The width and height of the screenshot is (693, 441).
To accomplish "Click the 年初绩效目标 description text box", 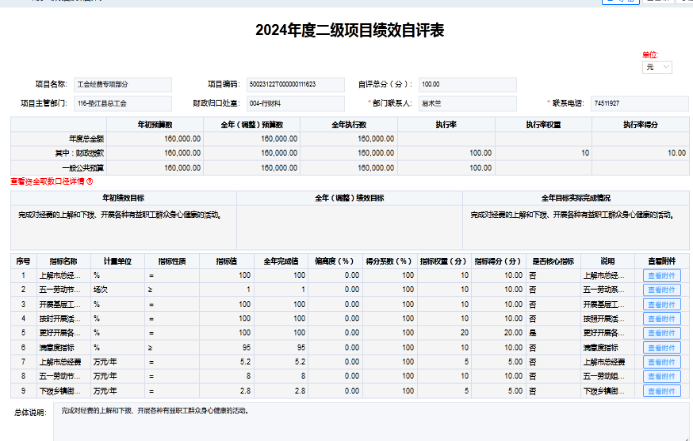I will pos(123,228).
